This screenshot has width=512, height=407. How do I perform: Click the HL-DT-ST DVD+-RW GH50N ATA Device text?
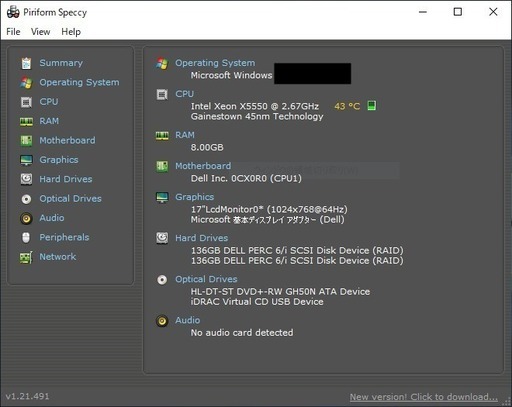[280, 292]
